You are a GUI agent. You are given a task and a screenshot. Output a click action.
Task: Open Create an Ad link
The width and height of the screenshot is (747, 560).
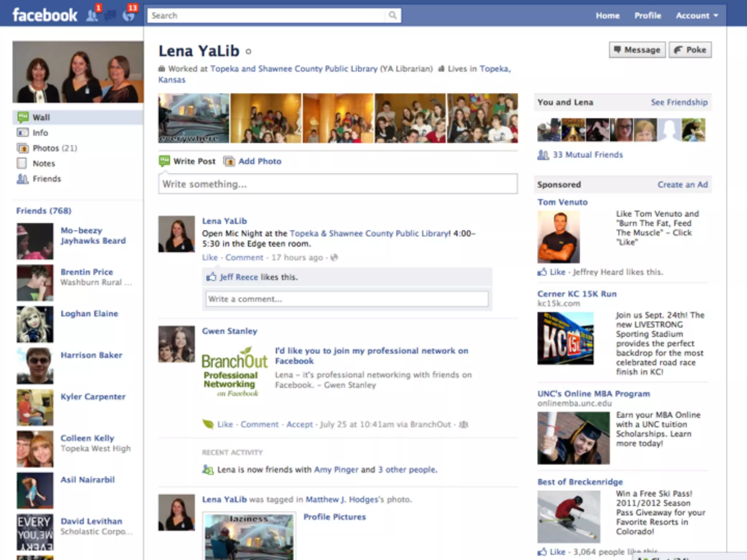pos(682,185)
